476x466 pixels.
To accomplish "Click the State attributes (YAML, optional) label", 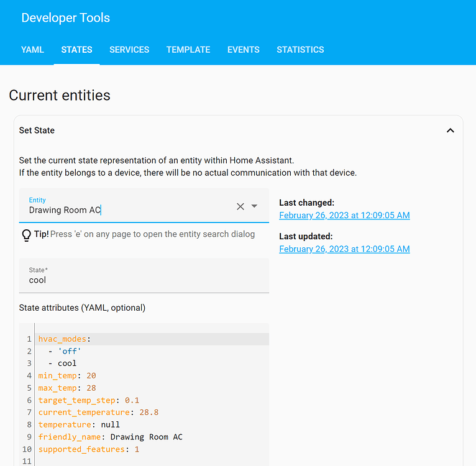I will click(82, 308).
